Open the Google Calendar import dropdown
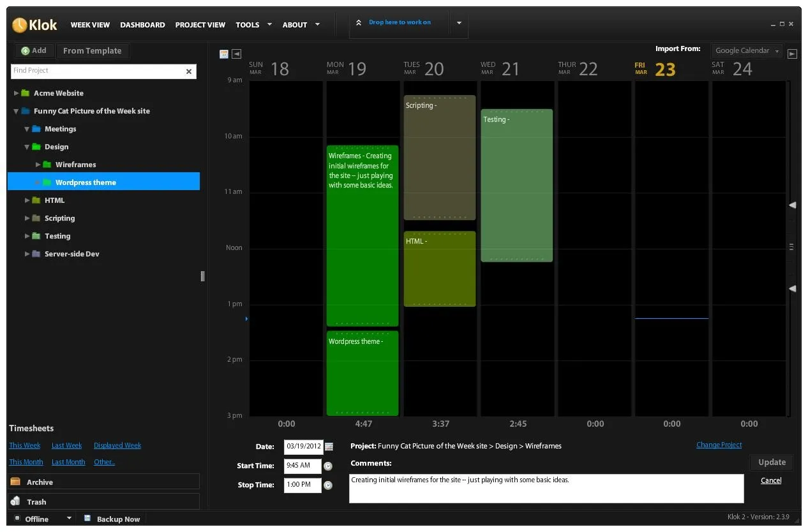Image resolution: width=808 pixels, height=532 pixels. pos(747,50)
